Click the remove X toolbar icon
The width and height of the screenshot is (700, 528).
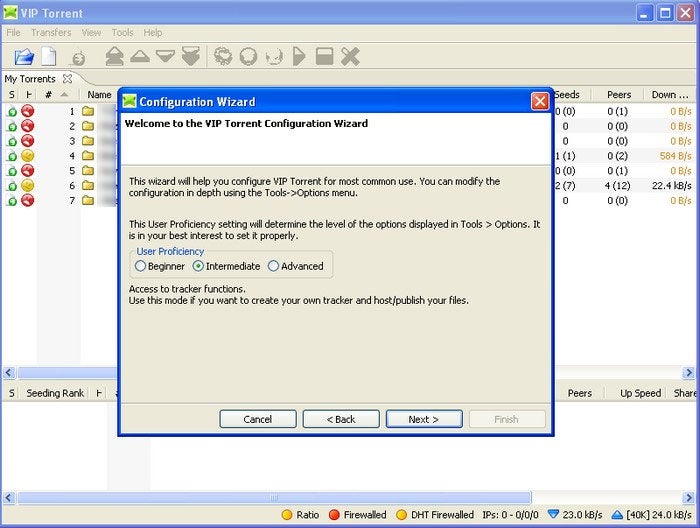pos(350,57)
